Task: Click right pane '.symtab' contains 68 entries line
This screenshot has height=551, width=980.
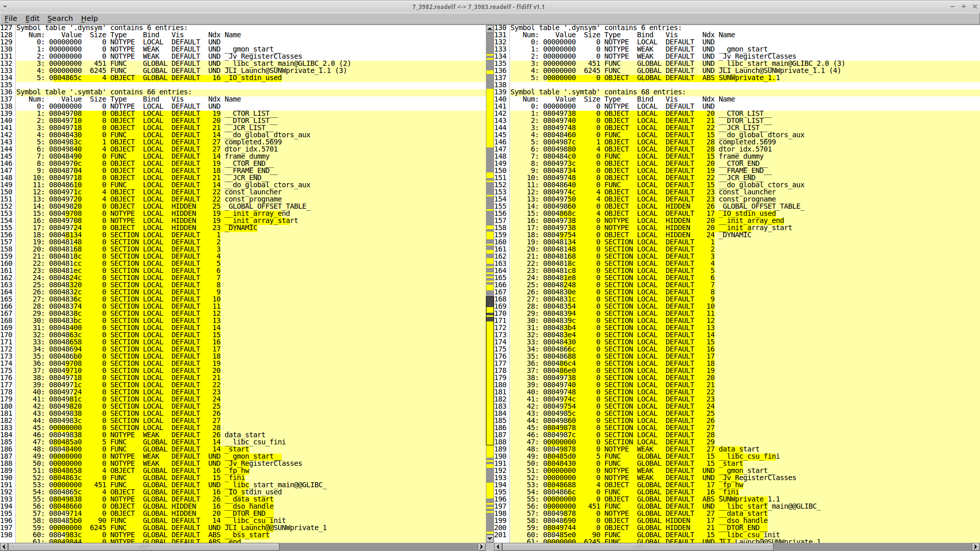Action: pyautogui.click(x=597, y=92)
